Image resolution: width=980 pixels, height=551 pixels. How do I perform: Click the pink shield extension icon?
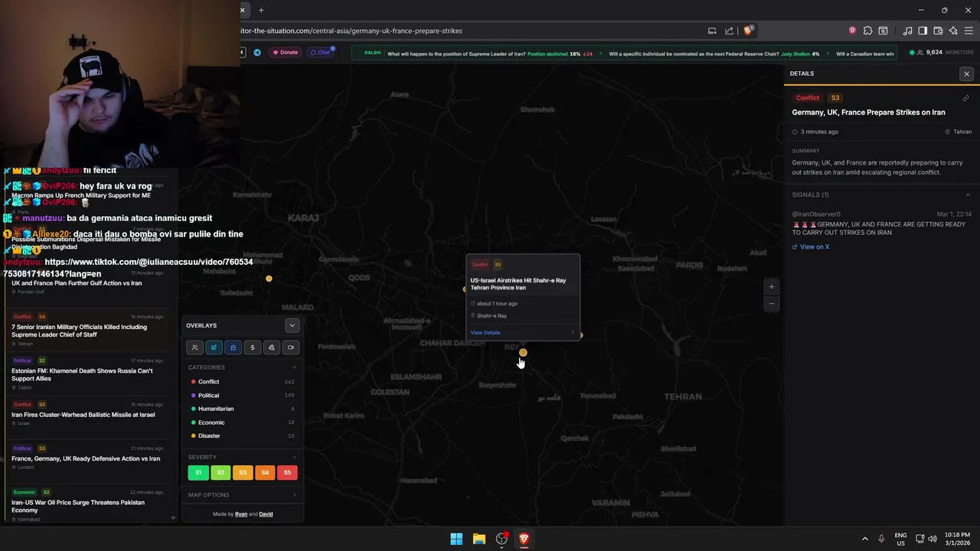[852, 31]
